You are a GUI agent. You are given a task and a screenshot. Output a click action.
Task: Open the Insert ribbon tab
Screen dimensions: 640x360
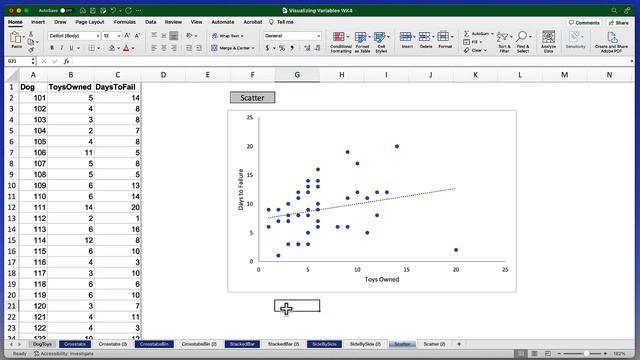click(x=38, y=22)
